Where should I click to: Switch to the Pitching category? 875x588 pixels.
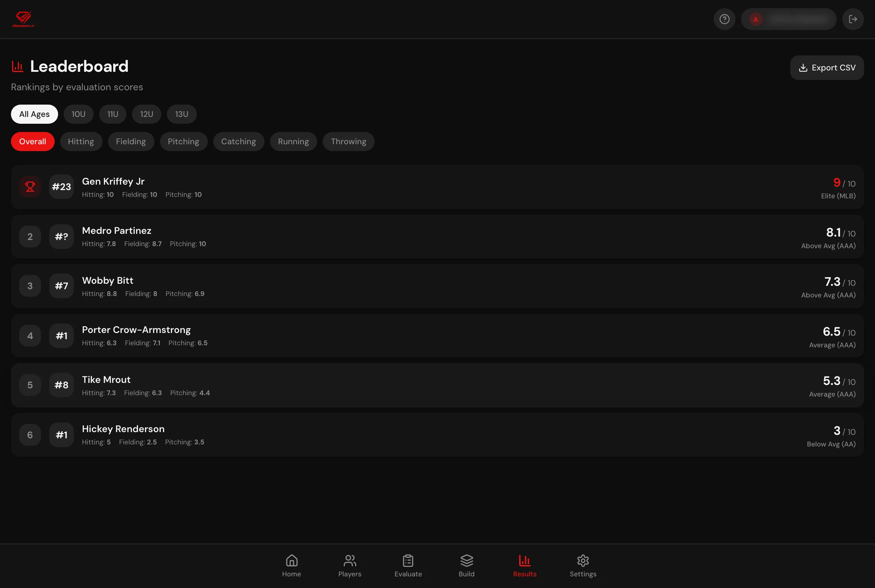183,142
